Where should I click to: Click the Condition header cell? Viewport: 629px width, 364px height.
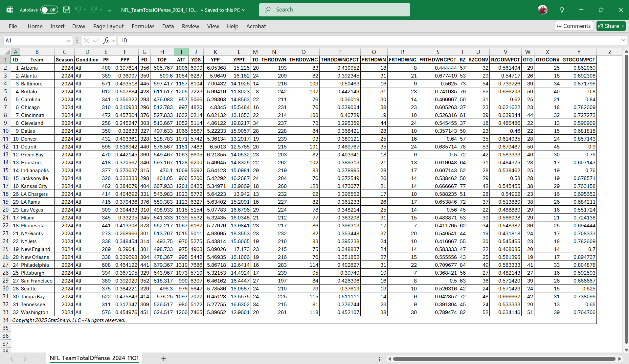point(87,60)
